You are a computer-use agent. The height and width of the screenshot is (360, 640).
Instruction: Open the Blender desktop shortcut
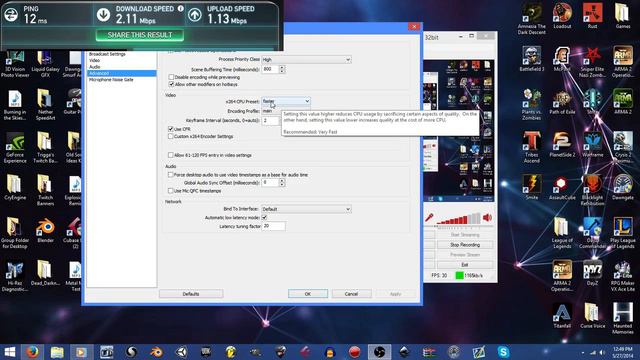45,231
